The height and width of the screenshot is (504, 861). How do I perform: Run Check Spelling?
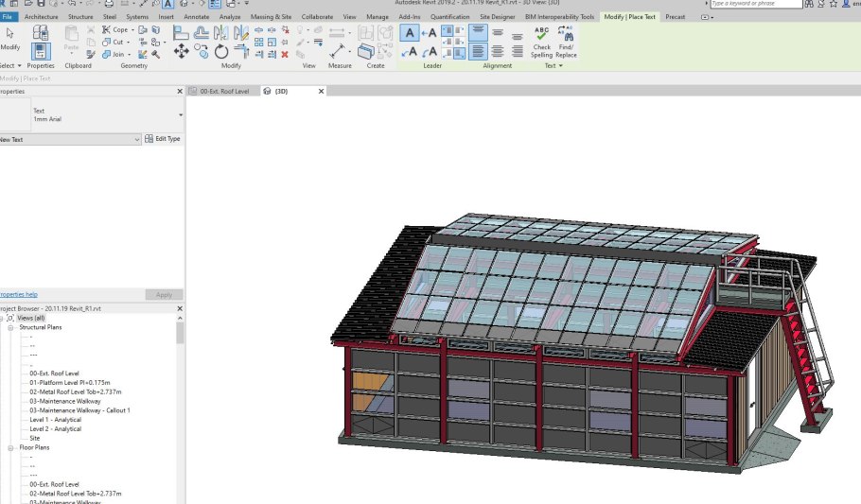coord(541,43)
